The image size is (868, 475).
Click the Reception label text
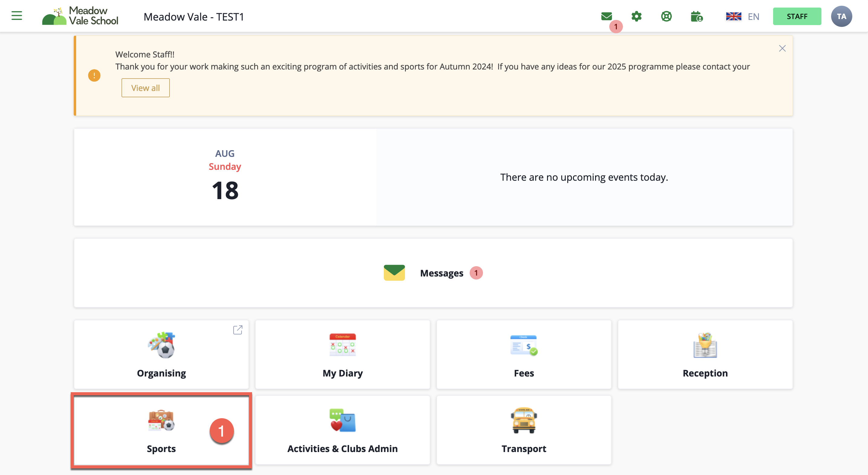click(x=705, y=373)
